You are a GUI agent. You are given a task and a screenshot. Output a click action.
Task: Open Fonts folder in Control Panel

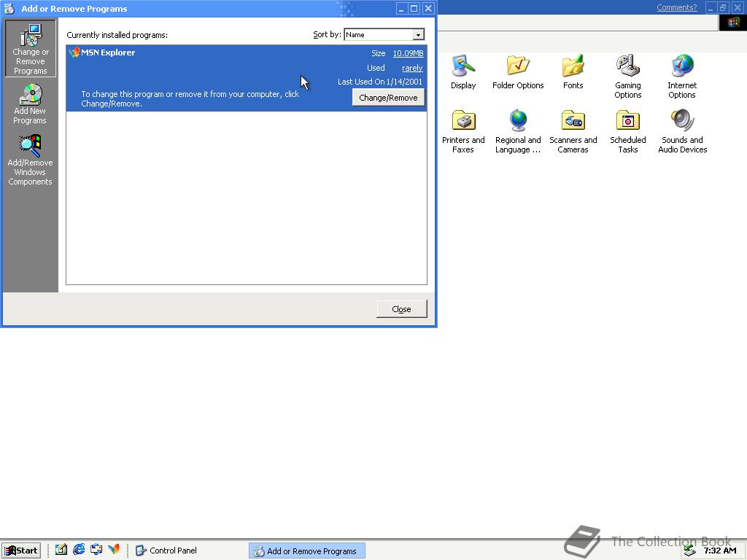[573, 72]
